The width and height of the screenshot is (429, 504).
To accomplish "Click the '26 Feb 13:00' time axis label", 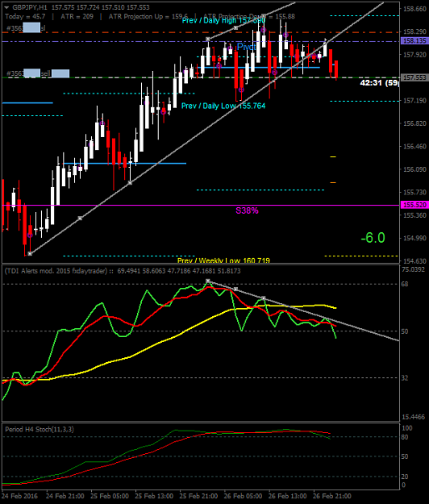I will tap(287, 496).
